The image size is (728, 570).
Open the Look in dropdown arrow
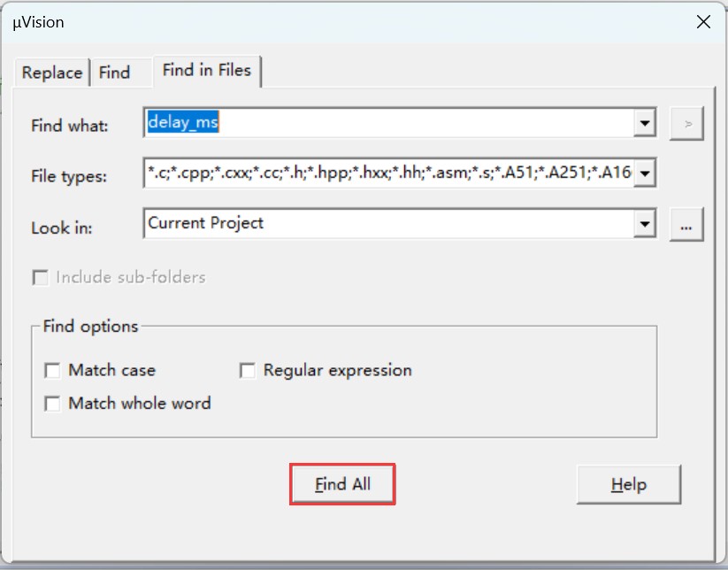click(645, 223)
